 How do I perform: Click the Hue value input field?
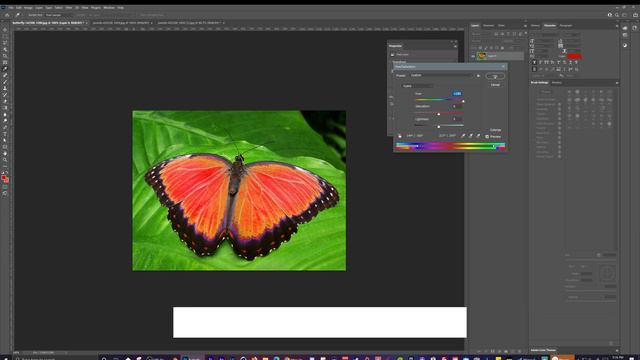[x=457, y=93]
